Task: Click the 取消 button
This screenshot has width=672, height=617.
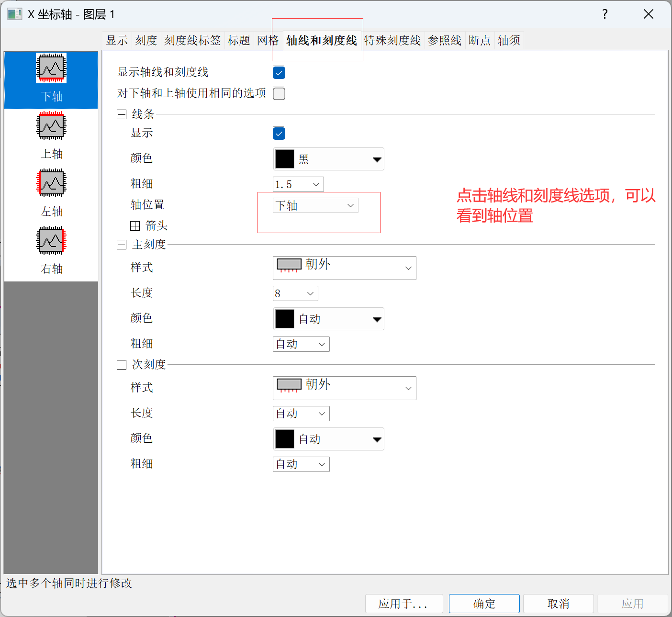Action: pos(559,604)
